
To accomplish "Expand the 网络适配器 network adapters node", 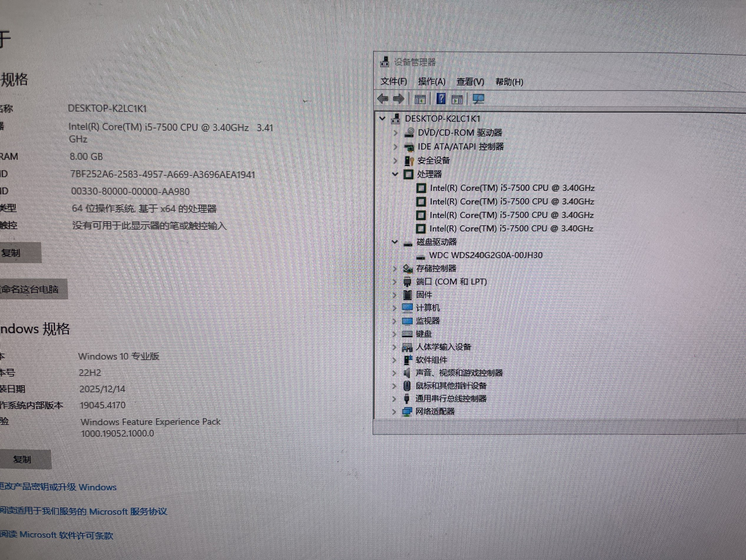I will (394, 411).
